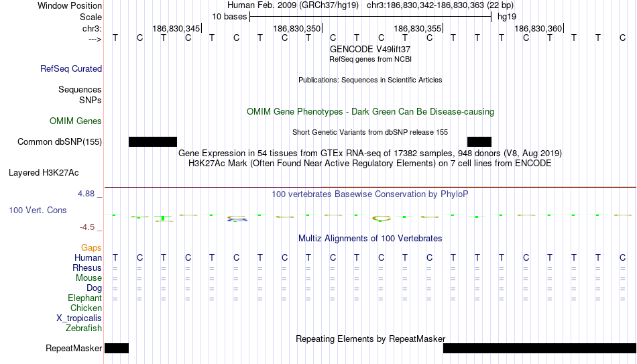The height and width of the screenshot is (364, 637).
Task: Click the '10 bases' scale label
Action: pyautogui.click(x=229, y=17)
